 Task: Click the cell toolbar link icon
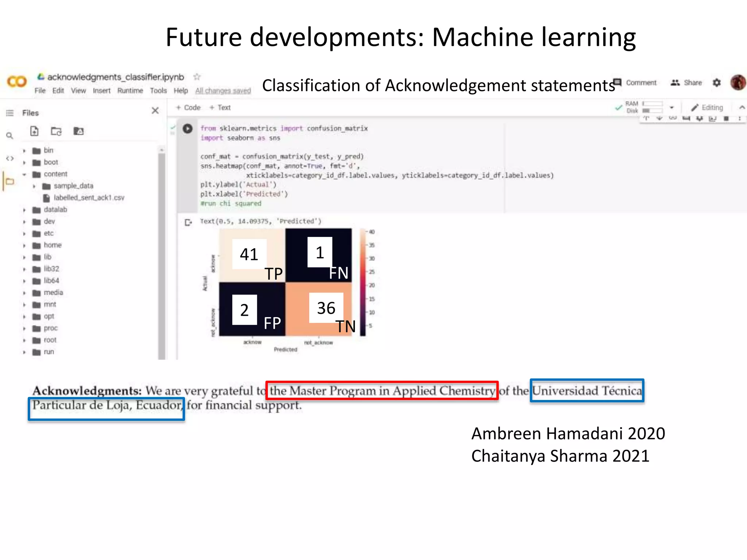tap(673, 118)
